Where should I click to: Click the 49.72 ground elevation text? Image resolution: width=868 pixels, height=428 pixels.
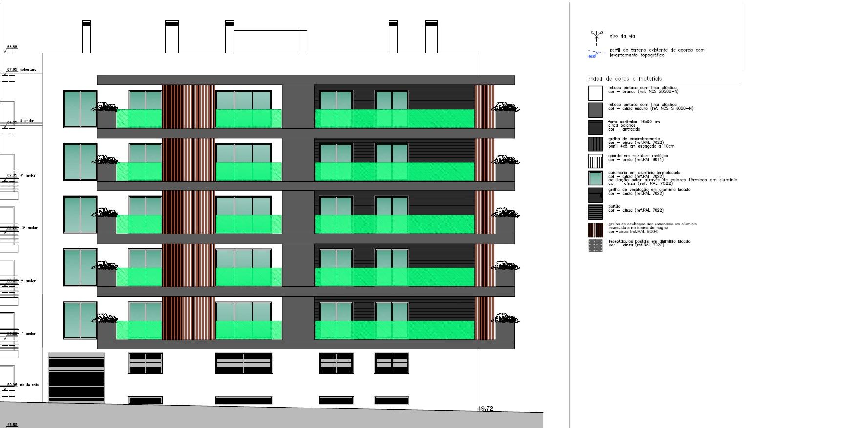pos(485,408)
